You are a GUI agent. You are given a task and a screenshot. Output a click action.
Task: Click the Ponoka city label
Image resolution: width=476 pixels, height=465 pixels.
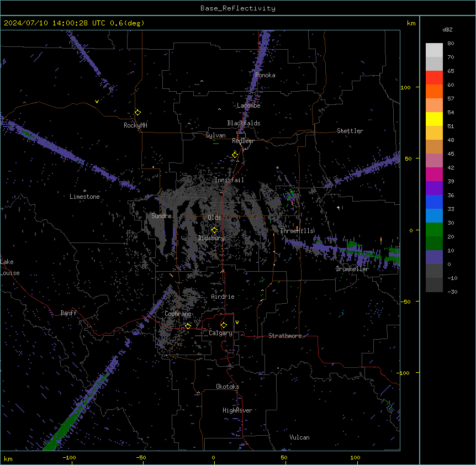(x=265, y=75)
